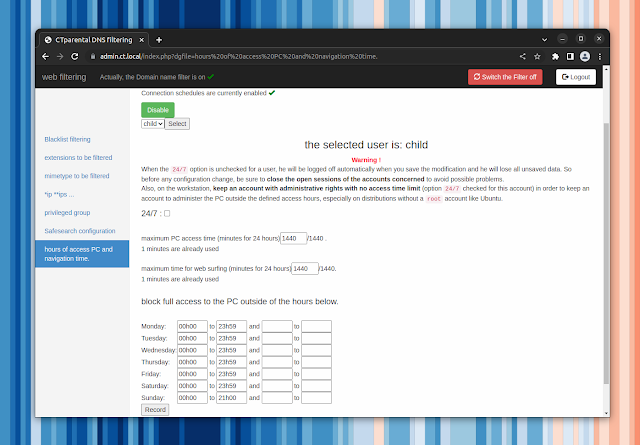Open Blacklist filtering section

click(x=67, y=139)
